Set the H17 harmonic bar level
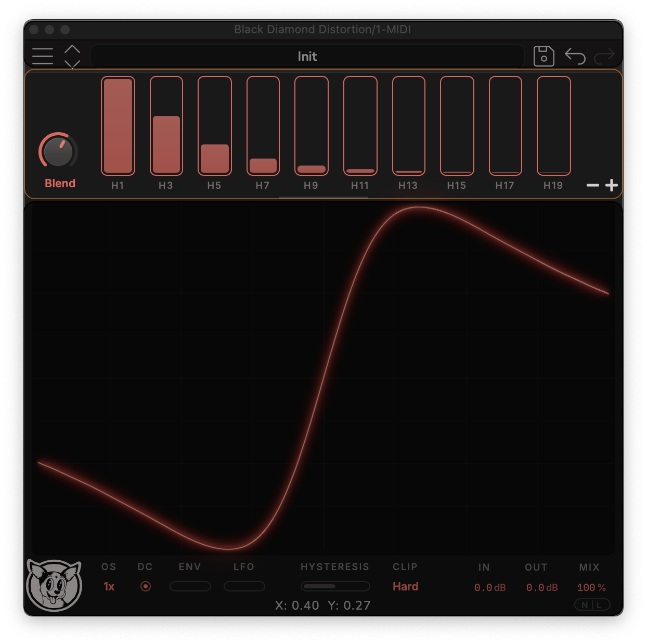 tap(506, 126)
